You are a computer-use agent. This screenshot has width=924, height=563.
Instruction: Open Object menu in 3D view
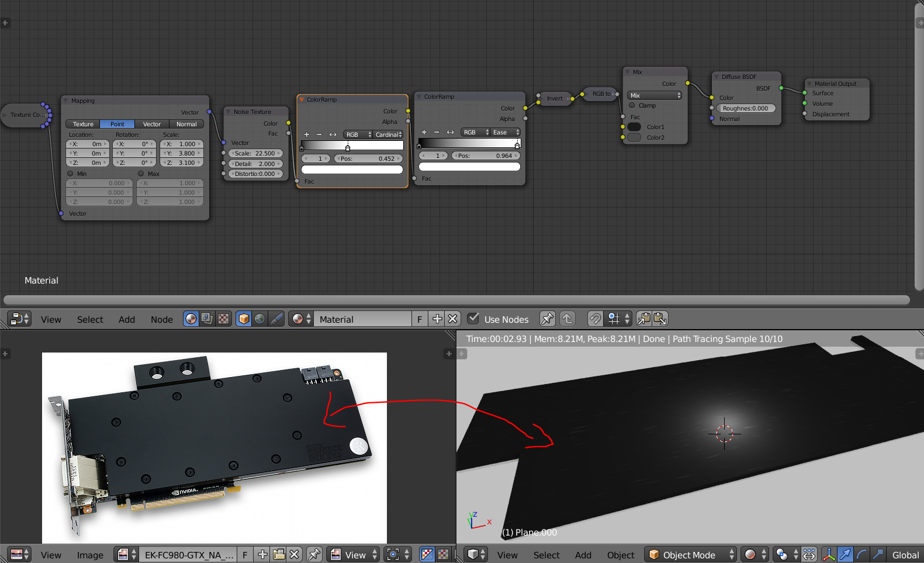point(621,555)
